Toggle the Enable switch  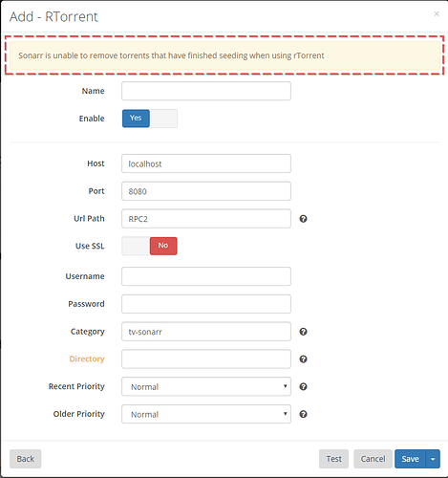coord(150,119)
